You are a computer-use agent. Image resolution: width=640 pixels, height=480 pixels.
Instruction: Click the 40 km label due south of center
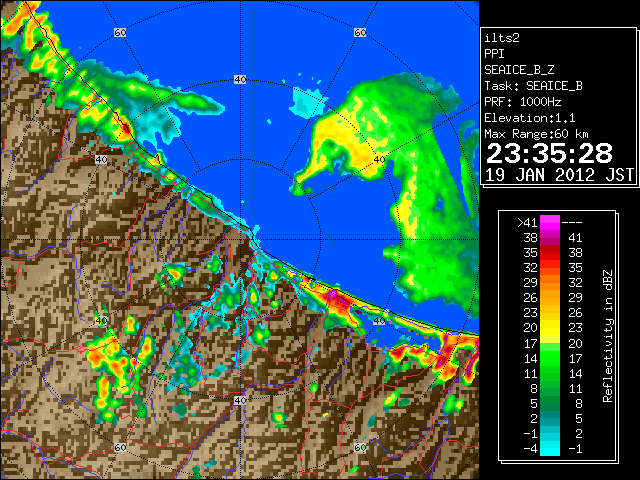click(240, 400)
